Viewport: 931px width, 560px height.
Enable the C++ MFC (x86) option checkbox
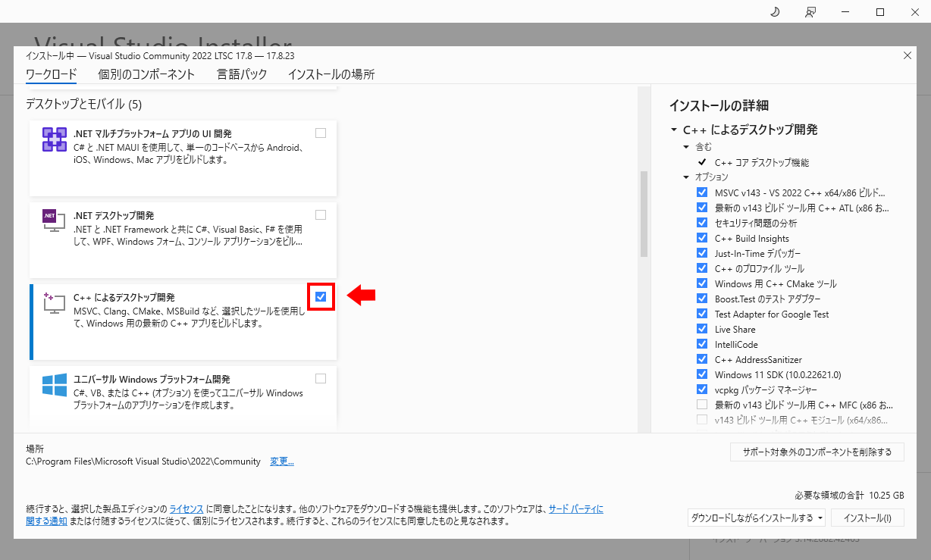701,405
